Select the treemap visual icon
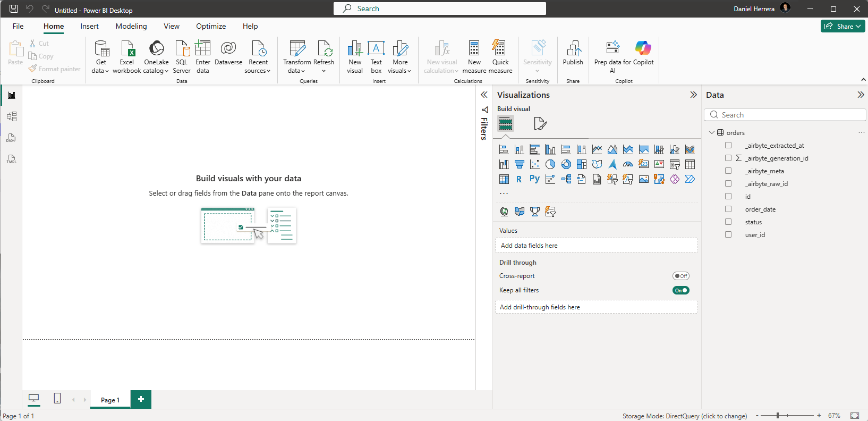Screen dimensions: 868x421 pos(582,164)
